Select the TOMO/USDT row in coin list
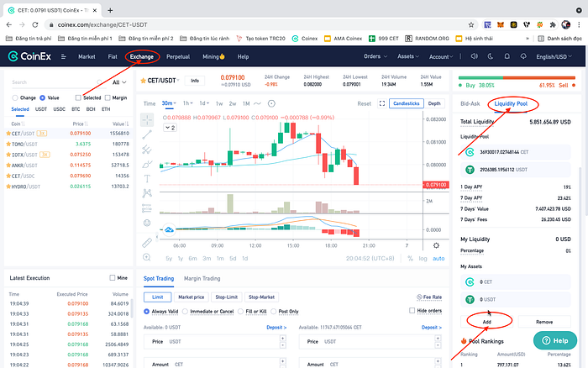This screenshot has height=368, width=588. [68, 144]
